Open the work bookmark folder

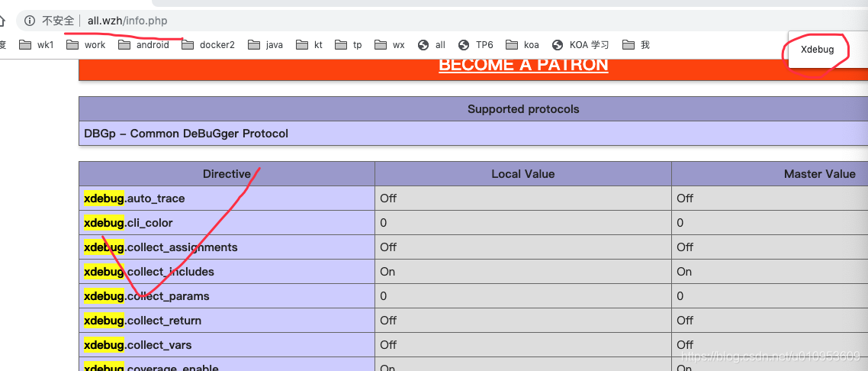pyautogui.click(x=85, y=45)
